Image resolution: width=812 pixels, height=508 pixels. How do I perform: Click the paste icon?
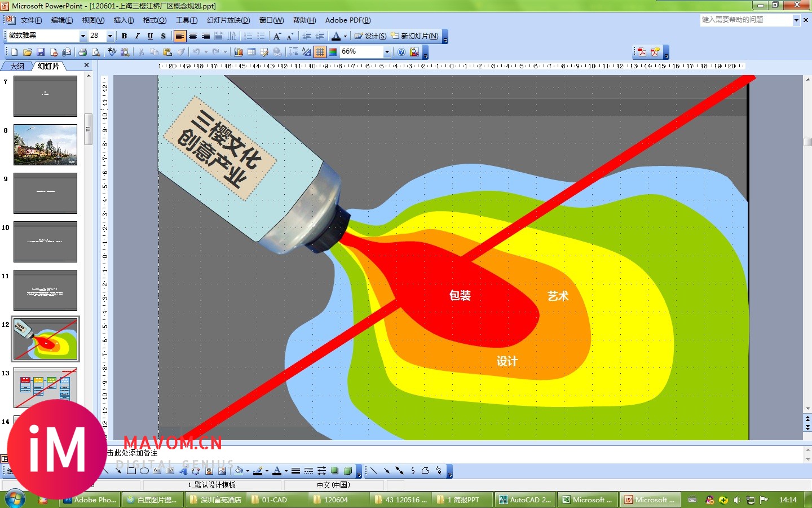(x=167, y=52)
